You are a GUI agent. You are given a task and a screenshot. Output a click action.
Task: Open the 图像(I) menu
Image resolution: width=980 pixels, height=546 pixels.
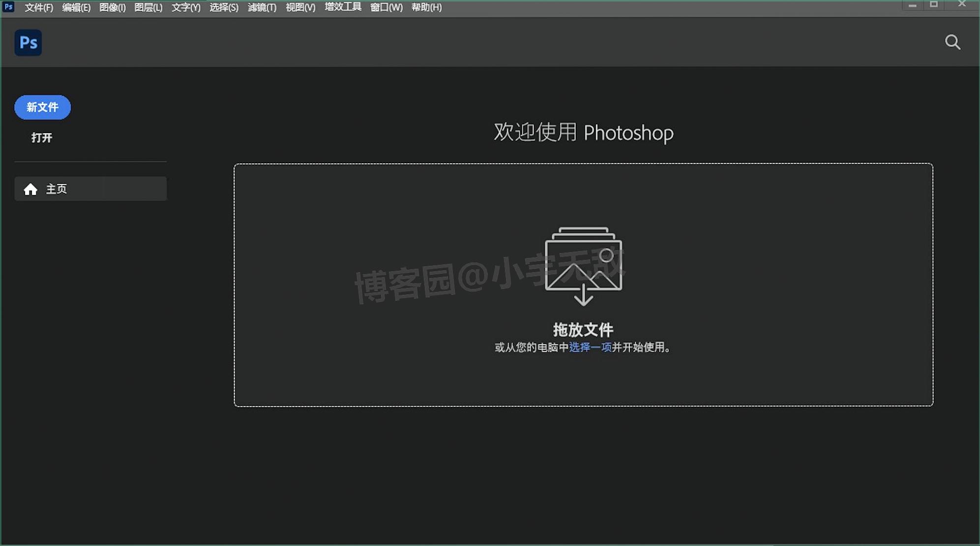click(x=112, y=7)
